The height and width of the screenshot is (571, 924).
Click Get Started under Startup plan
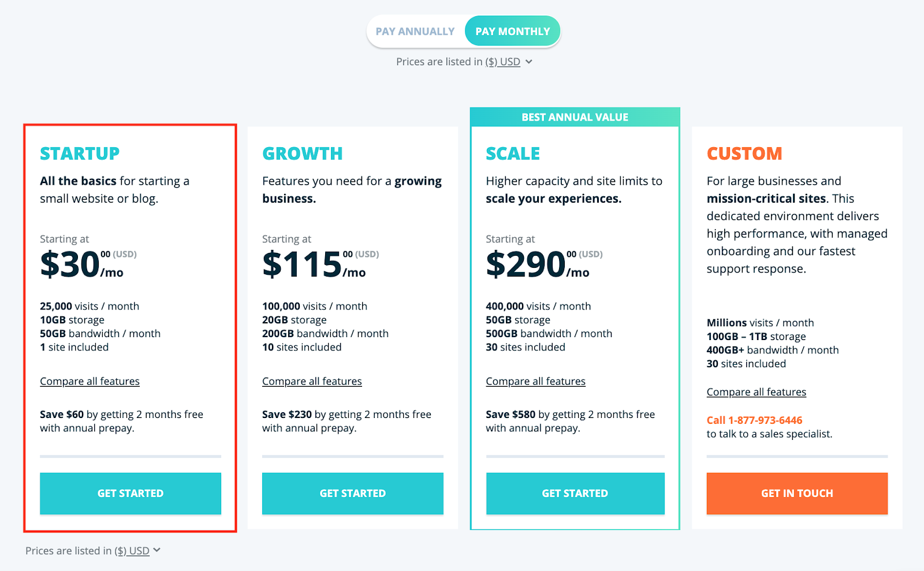point(131,493)
